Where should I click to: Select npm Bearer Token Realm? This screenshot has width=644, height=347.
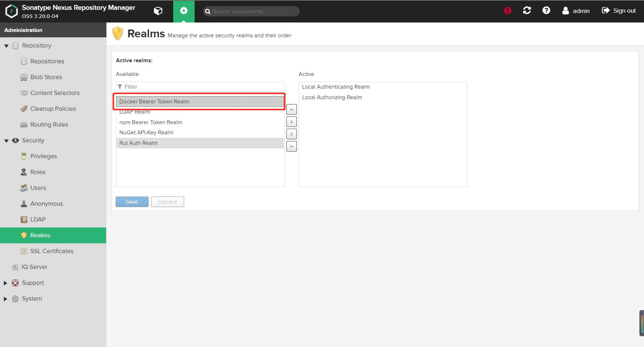click(200, 122)
